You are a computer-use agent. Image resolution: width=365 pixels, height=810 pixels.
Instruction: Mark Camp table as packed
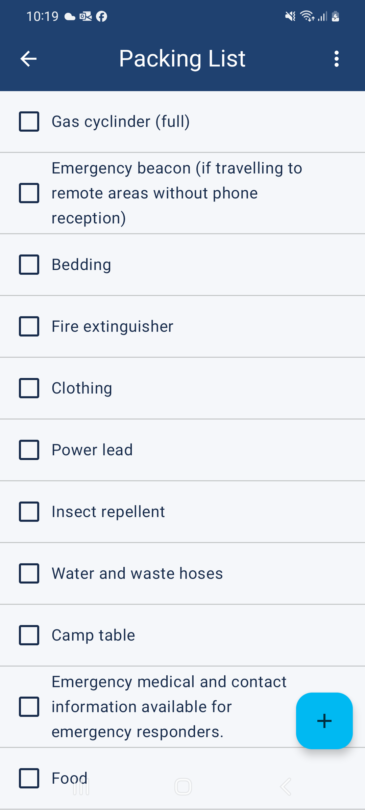click(x=29, y=635)
